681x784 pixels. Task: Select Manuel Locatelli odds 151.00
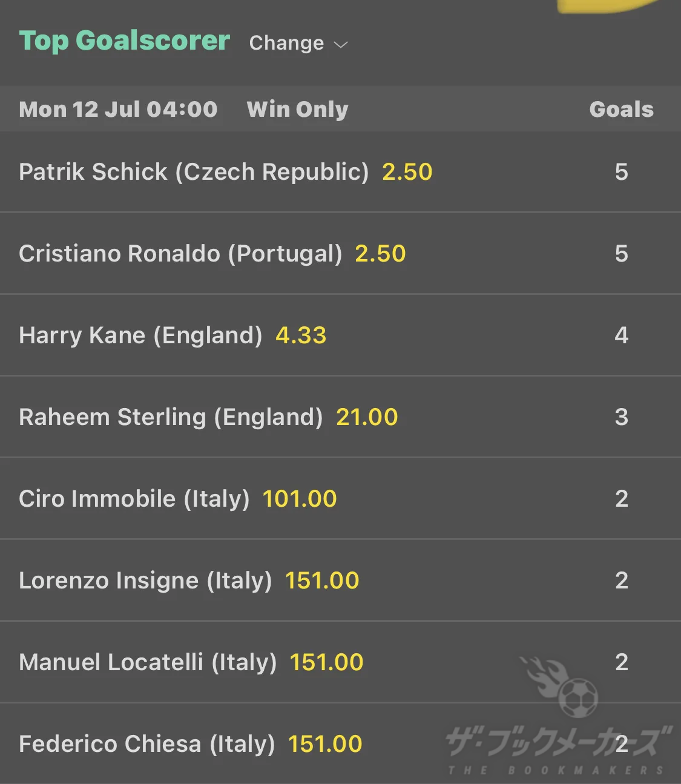[x=326, y=662]
